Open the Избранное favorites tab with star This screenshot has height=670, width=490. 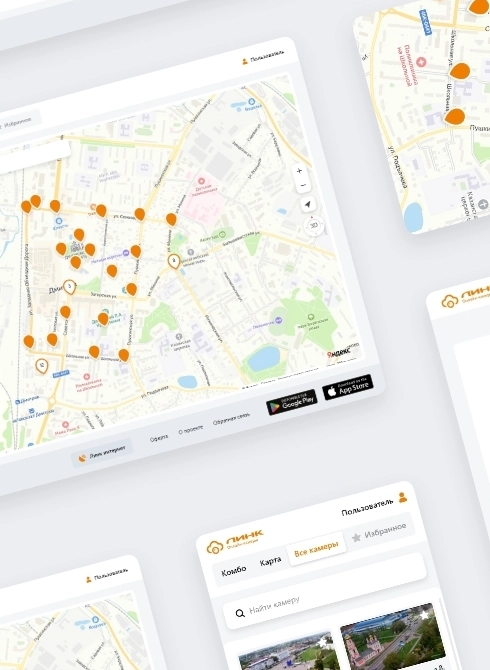[x=379, y=532]
